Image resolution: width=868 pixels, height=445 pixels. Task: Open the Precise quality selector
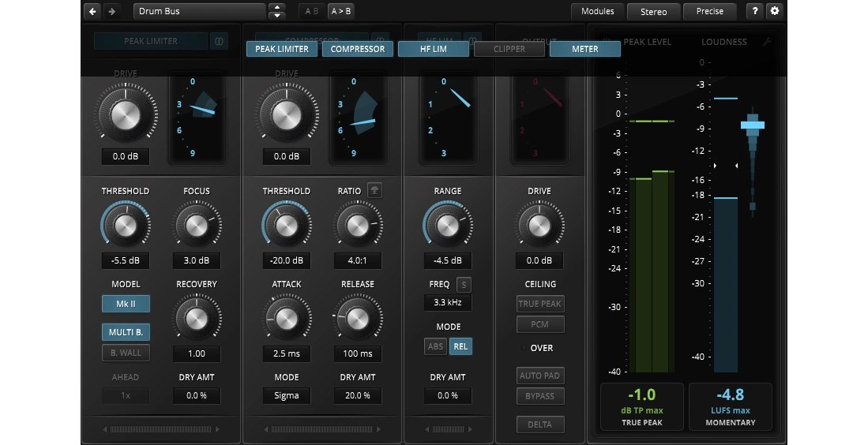coord(710,12)
